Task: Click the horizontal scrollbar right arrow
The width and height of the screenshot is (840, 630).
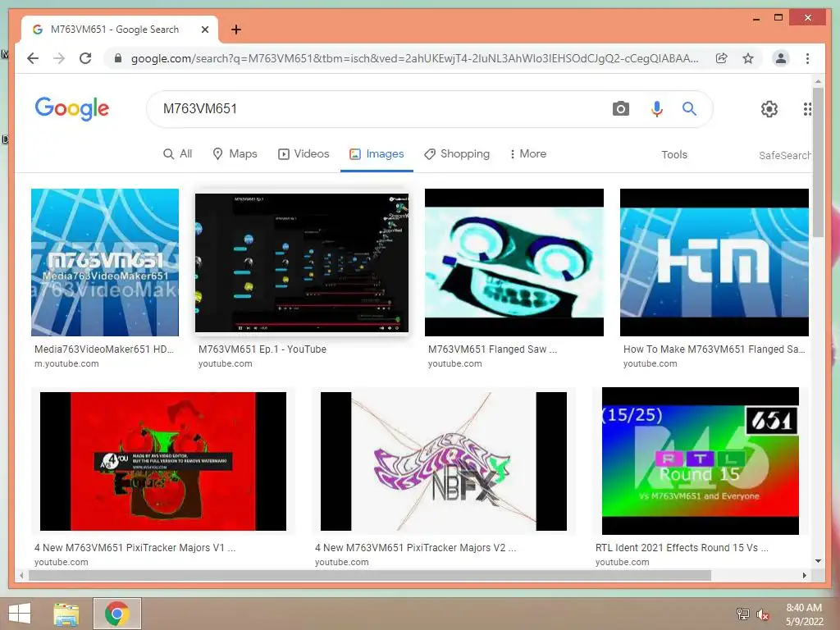Action: 804,575
